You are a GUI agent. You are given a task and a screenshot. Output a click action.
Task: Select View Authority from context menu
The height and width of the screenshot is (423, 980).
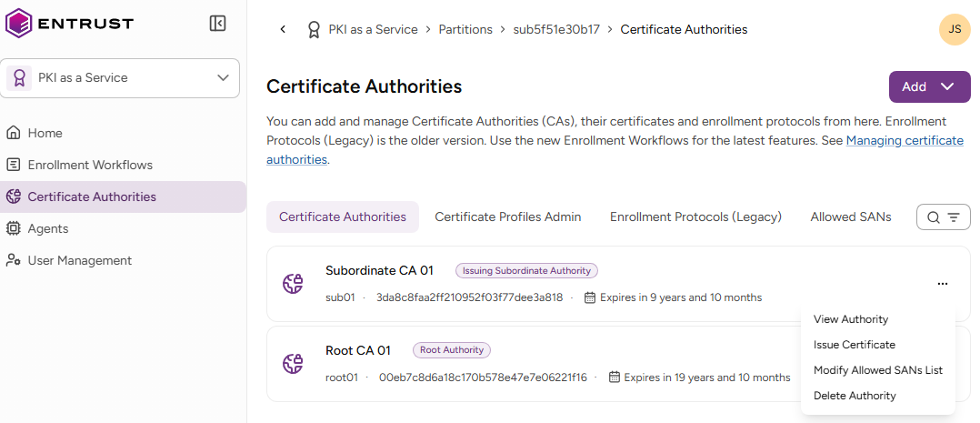point(850,319)
